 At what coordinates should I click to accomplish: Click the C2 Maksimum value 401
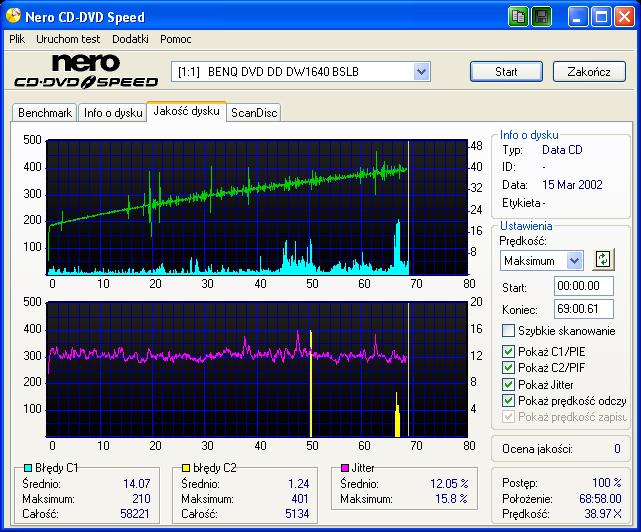tap(300, 499)
